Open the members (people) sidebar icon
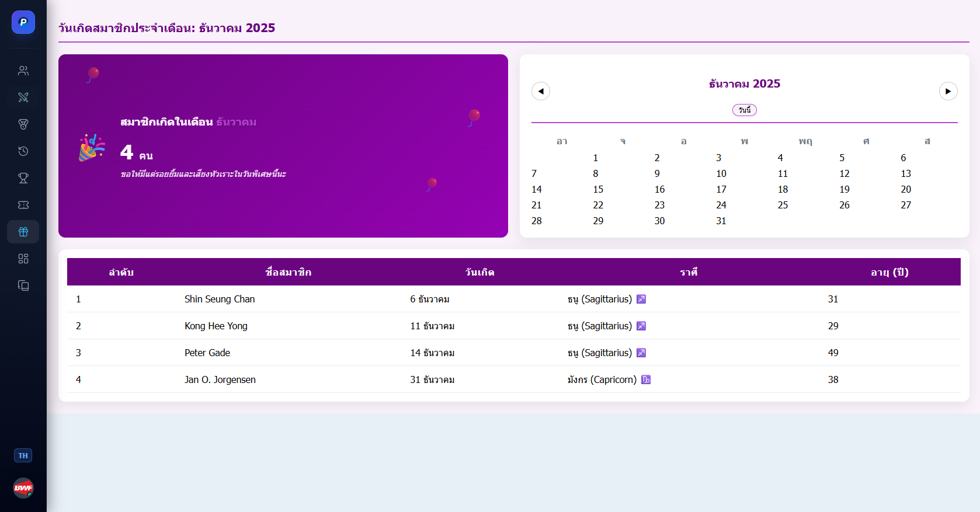The height and width of the screenshot is (512, 980). (x=23, y=71)
